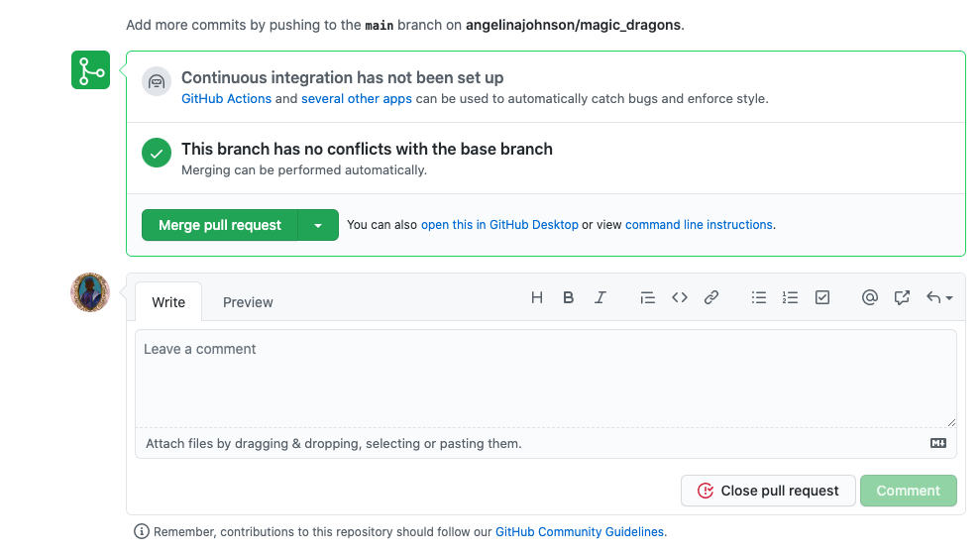The image size is (980, 553).
Task: Expand merge method options dropdown arrow
Action: [318, 225]
